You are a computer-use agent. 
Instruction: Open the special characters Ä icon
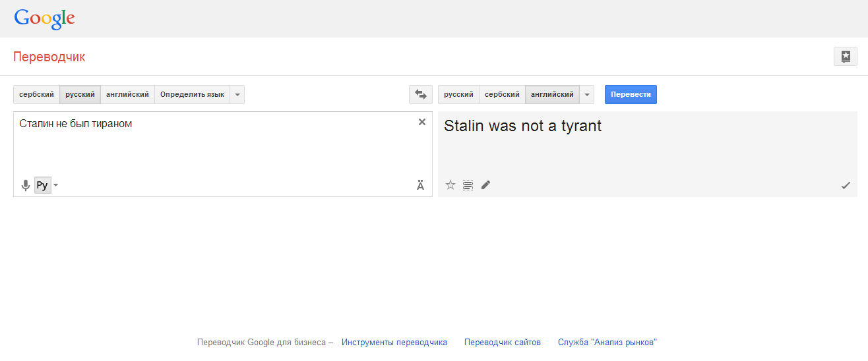tap(421, 186)
